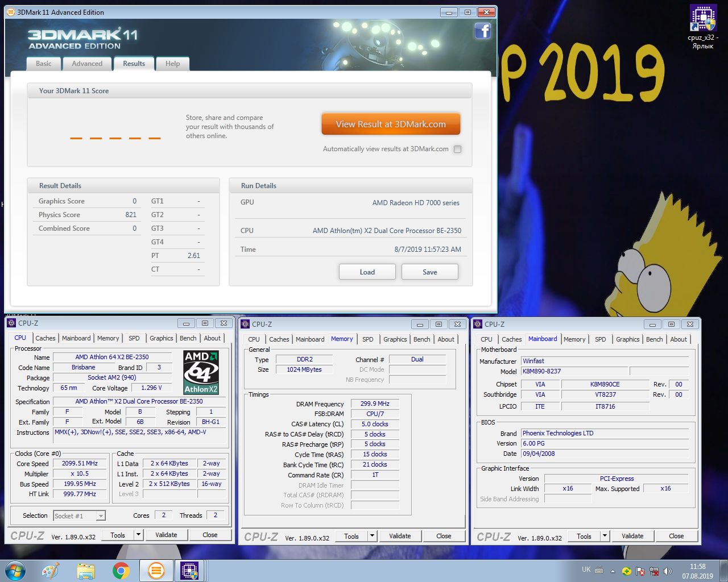
Task: Expand the Tools arrow in the Mainboard window
Action: [605, 536]
